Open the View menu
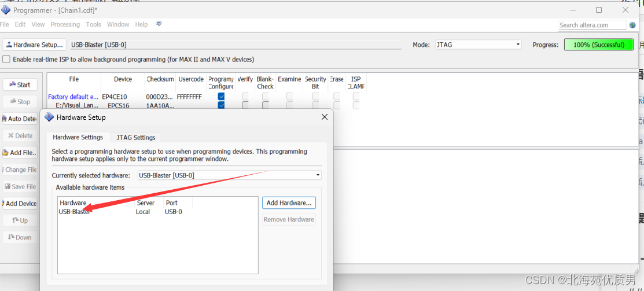This screenshot has width=644, height=291. click(38, 24)
